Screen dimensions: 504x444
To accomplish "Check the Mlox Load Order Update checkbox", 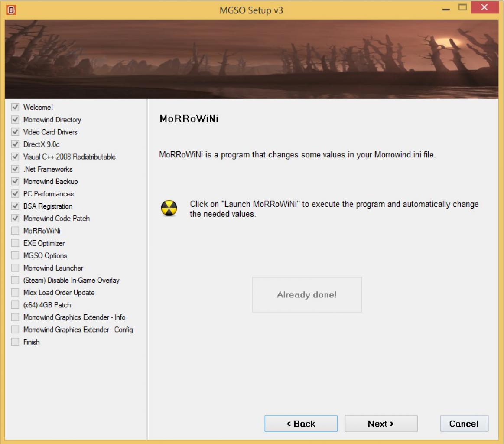I will pyautogui.click(x=15, y=292).
